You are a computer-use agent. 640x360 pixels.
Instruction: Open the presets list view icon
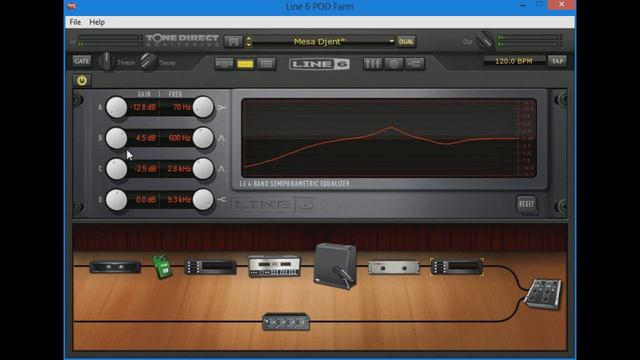coord(267,64)
